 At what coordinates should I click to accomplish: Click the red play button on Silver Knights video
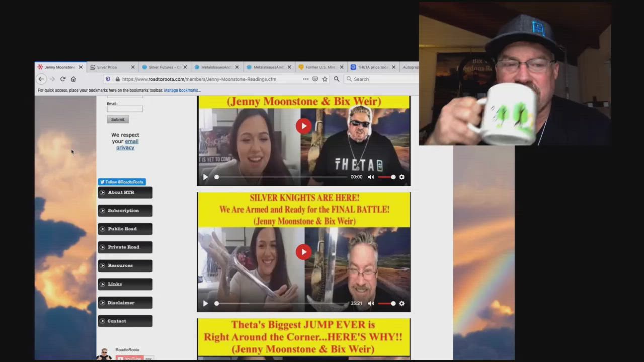tap(303, 252)
